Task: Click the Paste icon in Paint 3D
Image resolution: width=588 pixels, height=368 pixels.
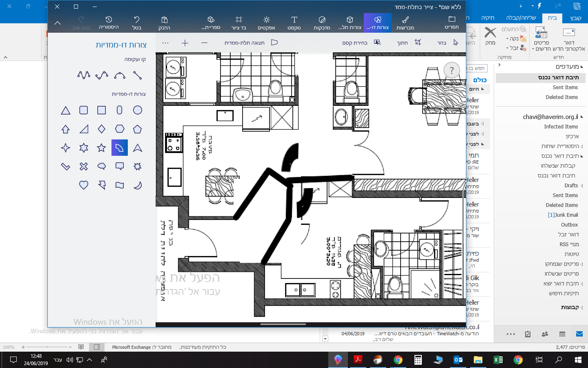Action: [x=164, y=23]
